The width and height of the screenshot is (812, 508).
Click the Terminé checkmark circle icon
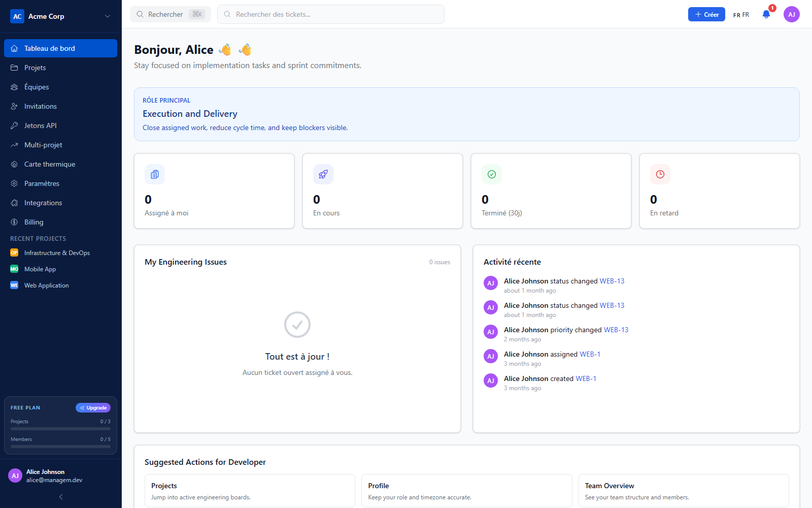[492, 174]
